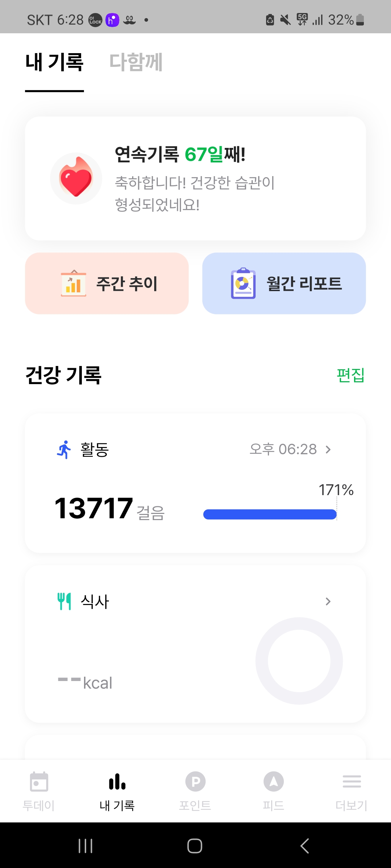
Task: Tap the monthly report clipboard icon
Action: 243,284
